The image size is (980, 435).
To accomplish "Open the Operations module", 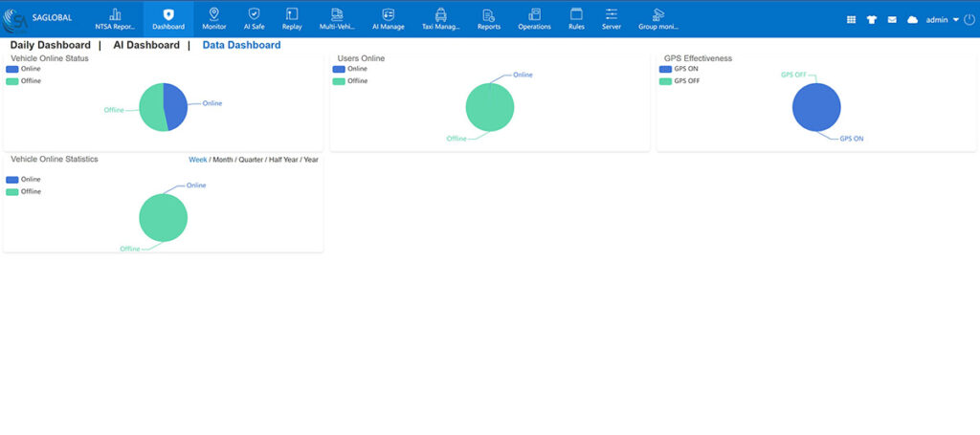I will click(534, 19).
